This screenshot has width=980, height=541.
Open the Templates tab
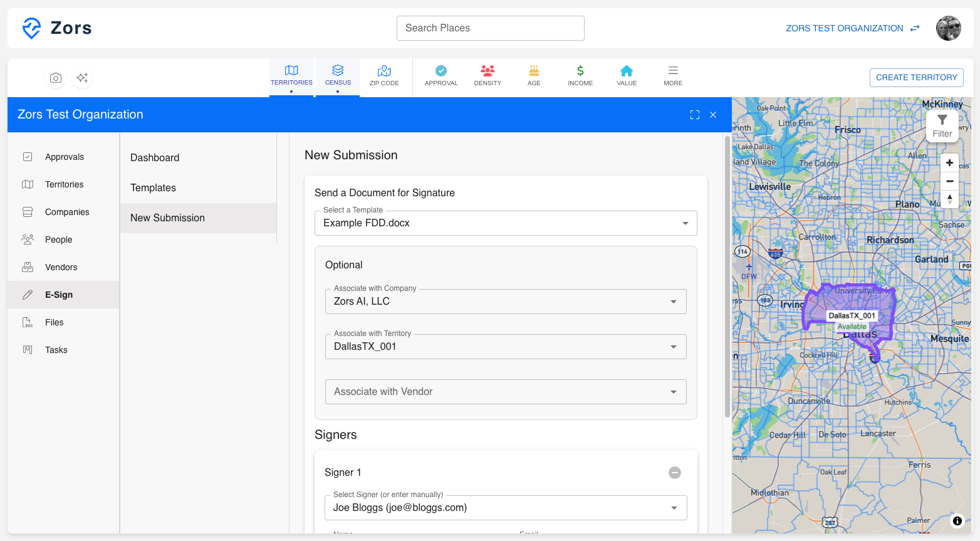[x=154, y=188]
